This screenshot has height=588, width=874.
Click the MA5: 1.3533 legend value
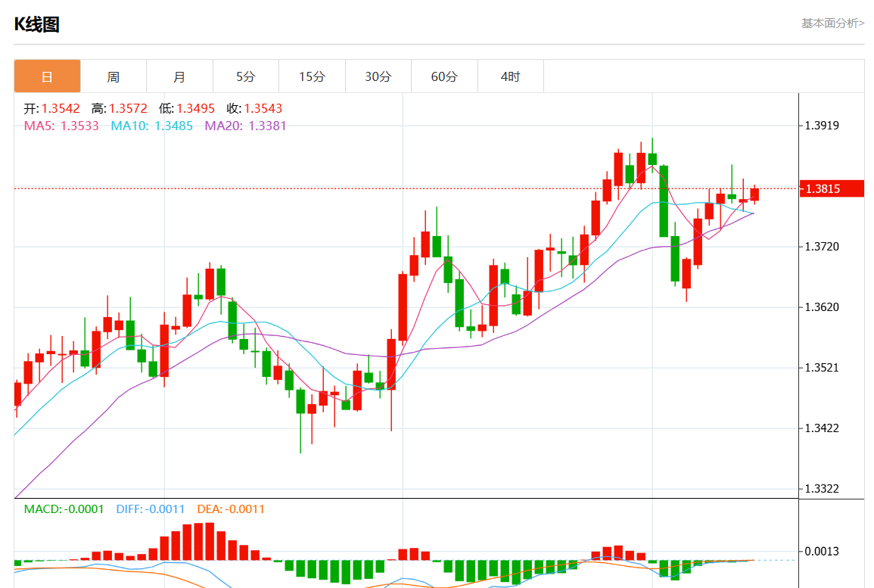coord(61,126)
